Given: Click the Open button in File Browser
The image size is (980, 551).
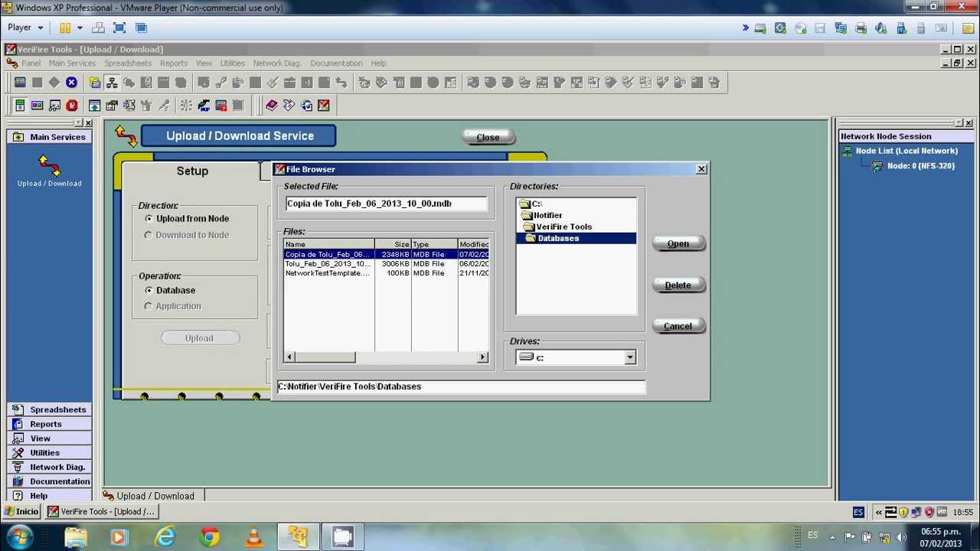Looking at the screenshot, I should point(678,243).
